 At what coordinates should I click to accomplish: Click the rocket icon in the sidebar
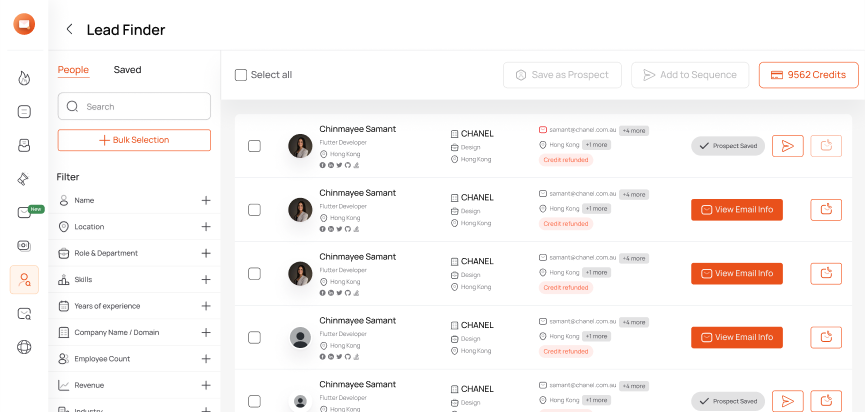coord(24,179)
